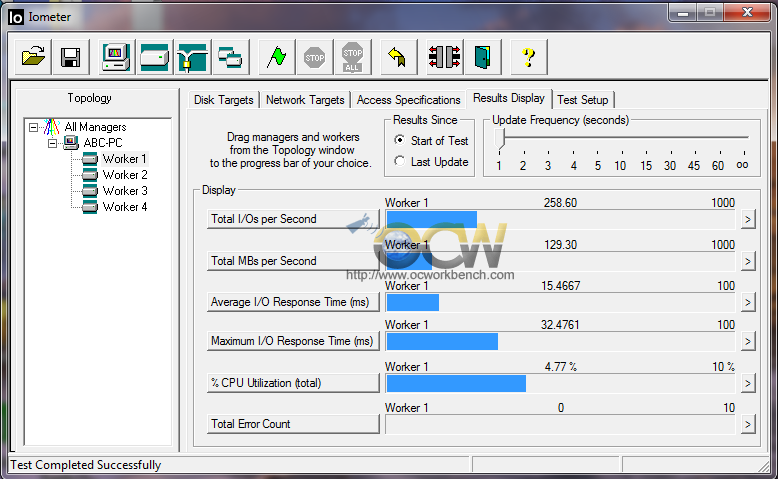
Task: Open arrow button for Total I/Os per Second
Action: [x=748, y=219]
